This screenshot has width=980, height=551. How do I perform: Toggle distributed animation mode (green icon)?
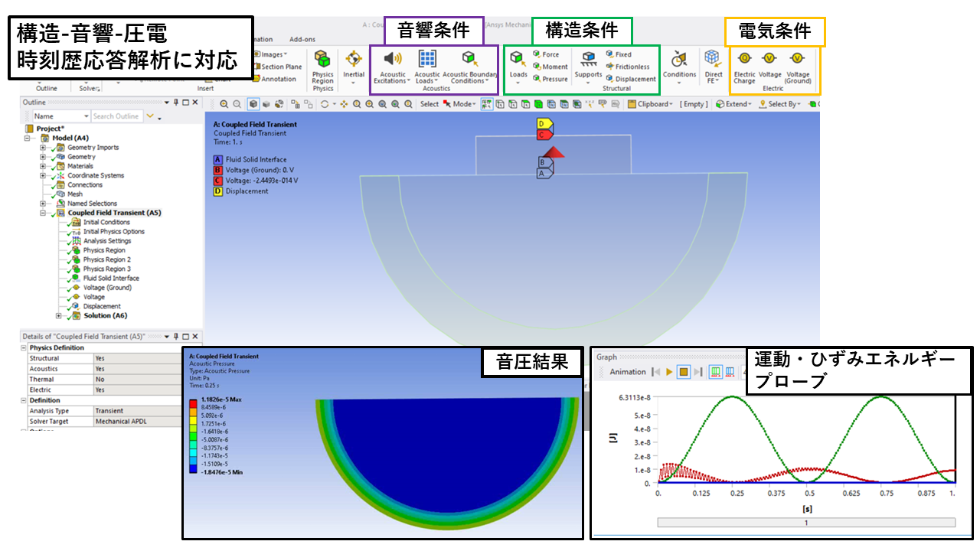click(716, 372)
